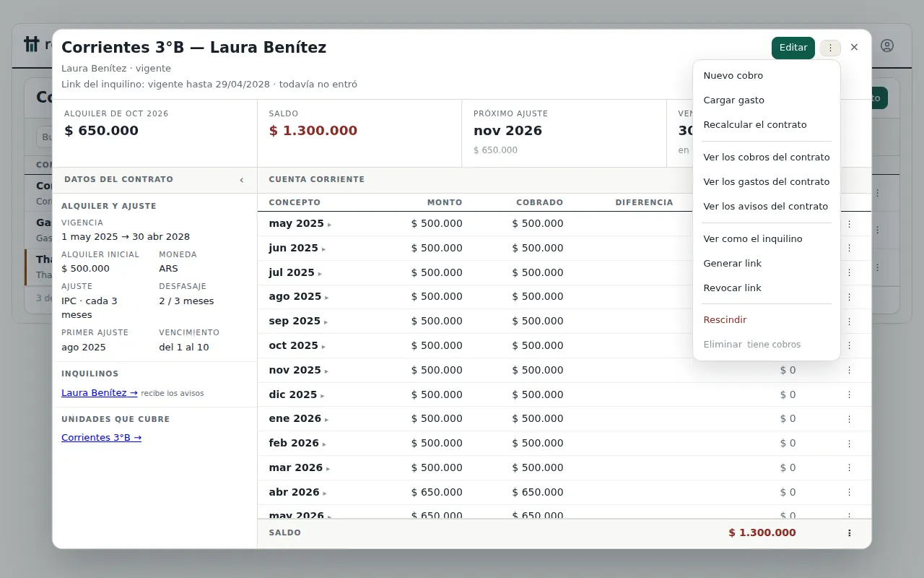Open row actions for ago 2025
The width and height of the screenshot is (924, 578).
[849, 297]
